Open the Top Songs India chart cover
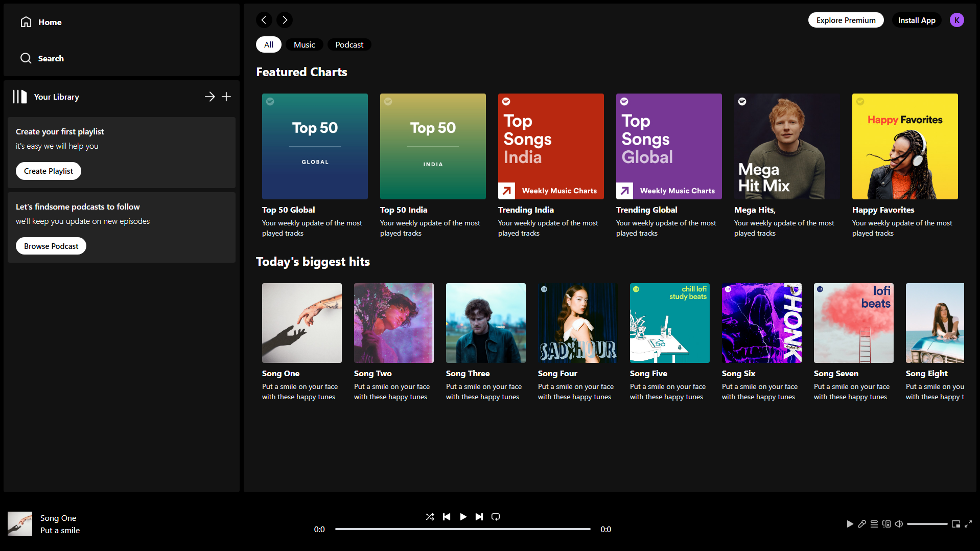The width and height of the screenshot is (980, 551). [551, 146]
